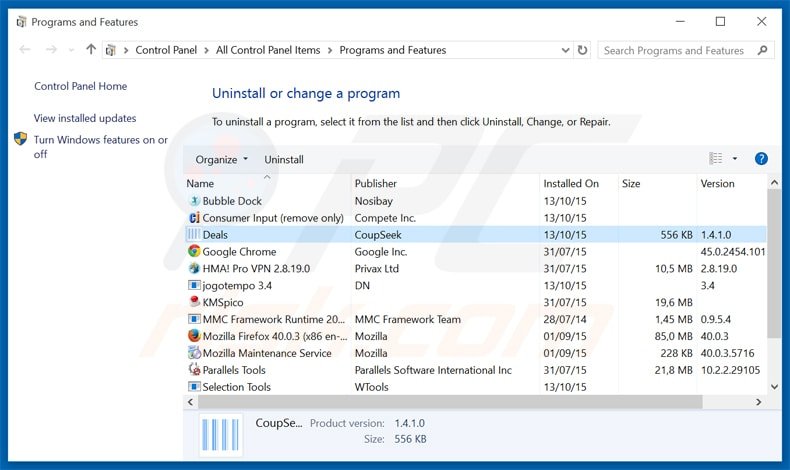Click the Privax Ltd publisher cell
Screen dimensions: 790x470
tap(376, 268)
